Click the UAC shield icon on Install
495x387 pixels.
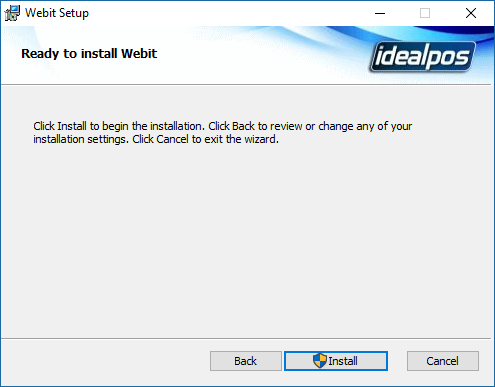[x=320, y=361]
